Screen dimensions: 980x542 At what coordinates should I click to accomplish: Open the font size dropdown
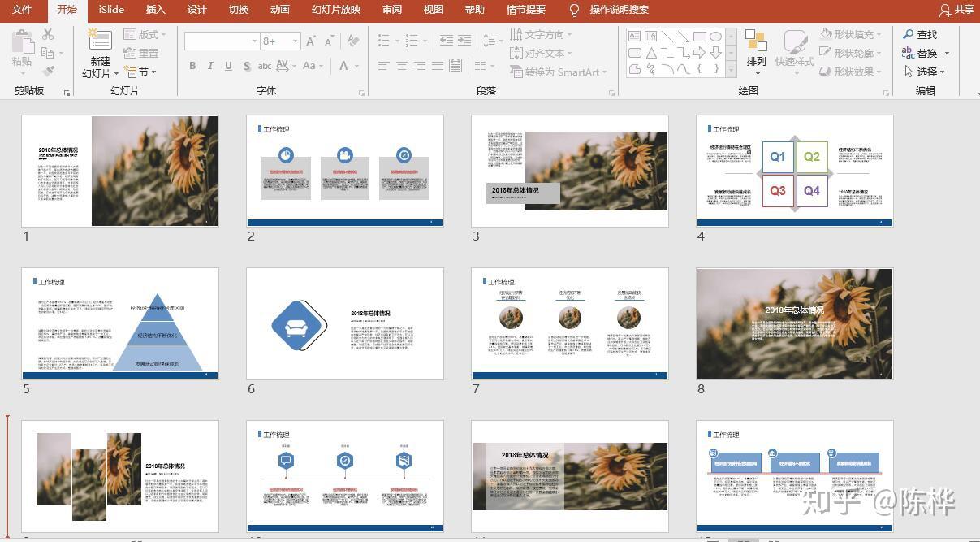(296, 41)
